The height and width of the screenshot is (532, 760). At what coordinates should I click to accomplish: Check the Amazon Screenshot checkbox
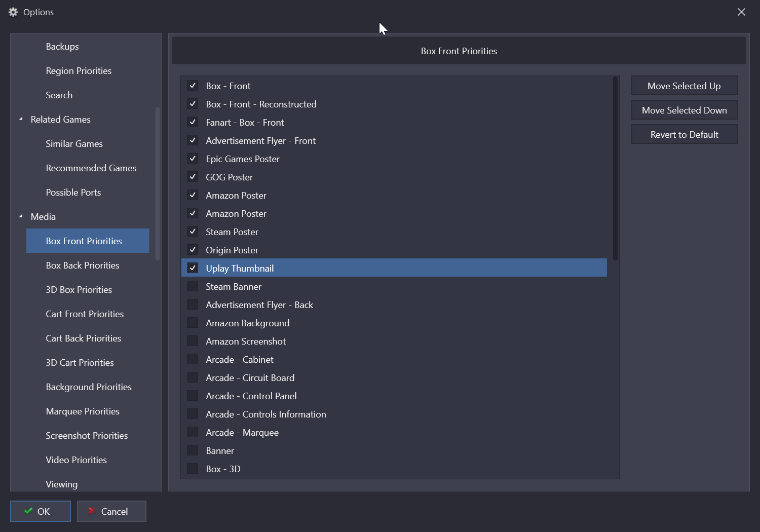coord(193,341)
